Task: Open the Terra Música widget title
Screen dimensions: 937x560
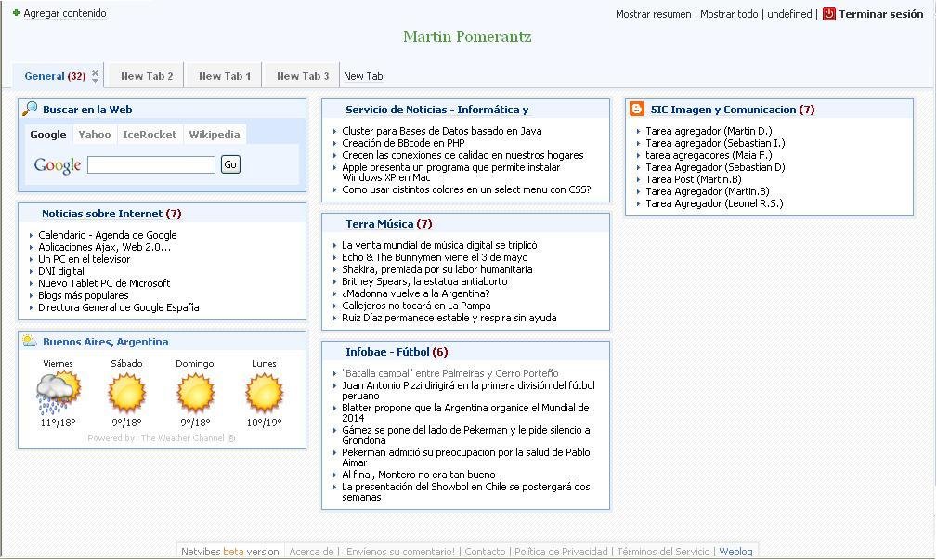Action: coord(380,224)
